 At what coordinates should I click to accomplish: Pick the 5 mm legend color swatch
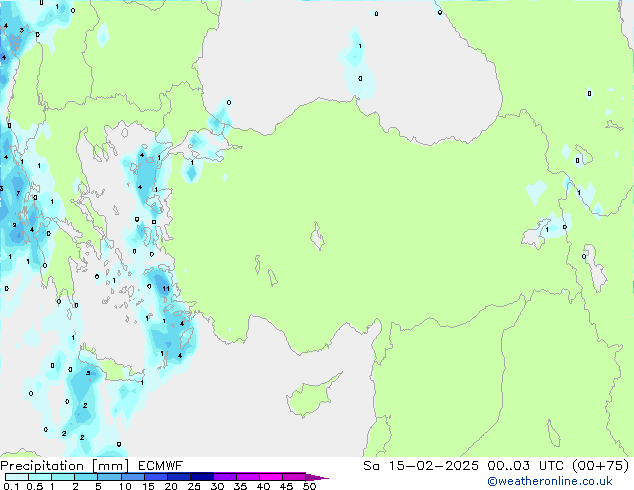(110, 477)
